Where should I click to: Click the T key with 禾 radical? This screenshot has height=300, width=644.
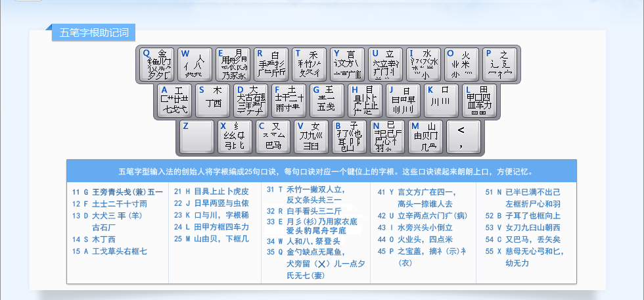(x=310, y=64)
